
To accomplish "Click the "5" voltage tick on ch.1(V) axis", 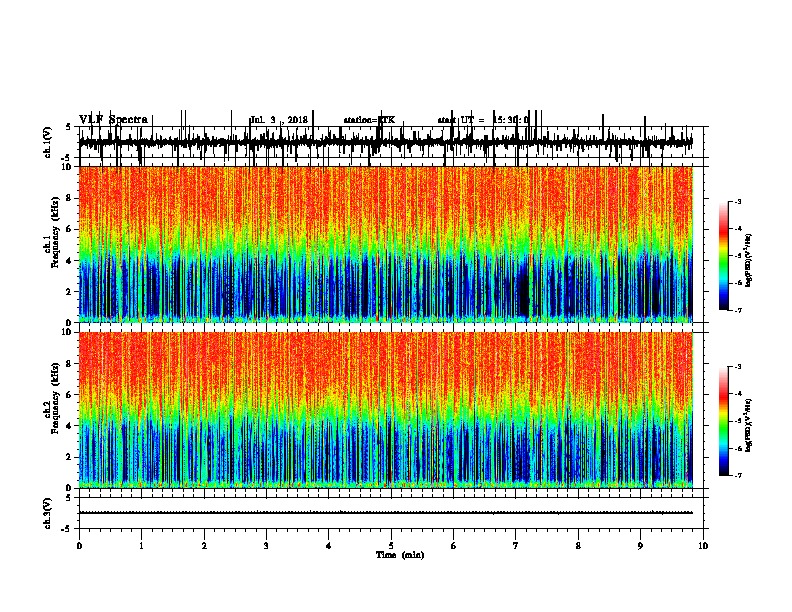I will point(69,127).
